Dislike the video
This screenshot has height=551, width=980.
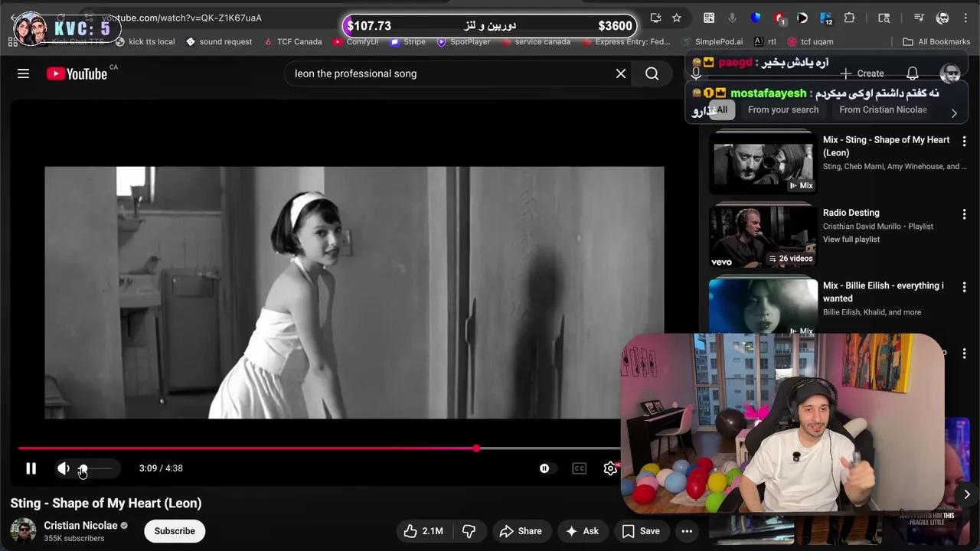point(469,531)
